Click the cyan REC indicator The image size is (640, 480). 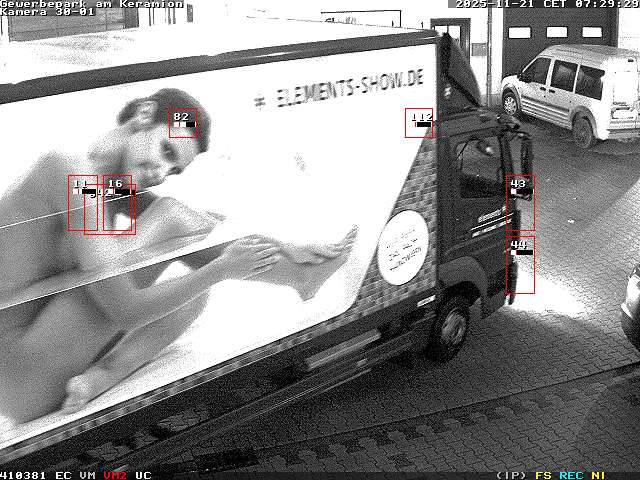coord(571,475)
